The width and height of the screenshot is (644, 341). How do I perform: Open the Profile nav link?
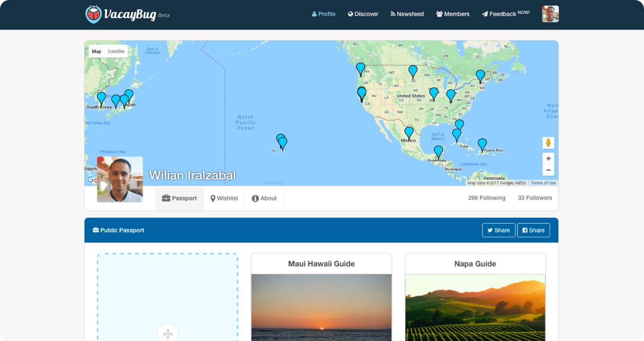(324, 14)
